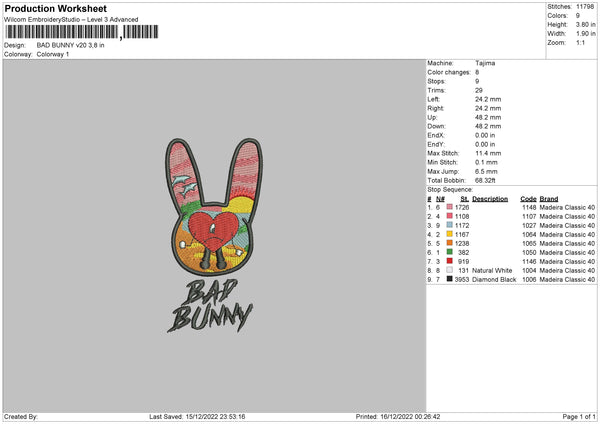Click the 'Page 1 of 1' footer text
Viewport: 600px width, 424px height.
[x=579, y=416]
